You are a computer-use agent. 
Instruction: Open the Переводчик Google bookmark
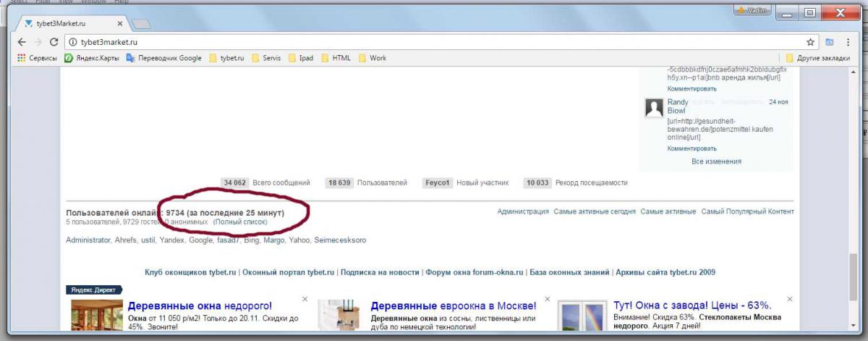coord(163,58)
